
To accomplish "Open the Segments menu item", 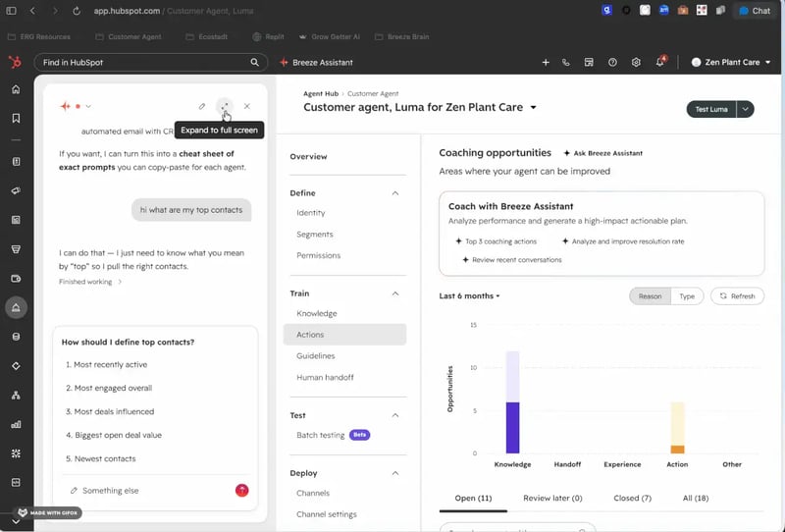I will click(314, 234).
